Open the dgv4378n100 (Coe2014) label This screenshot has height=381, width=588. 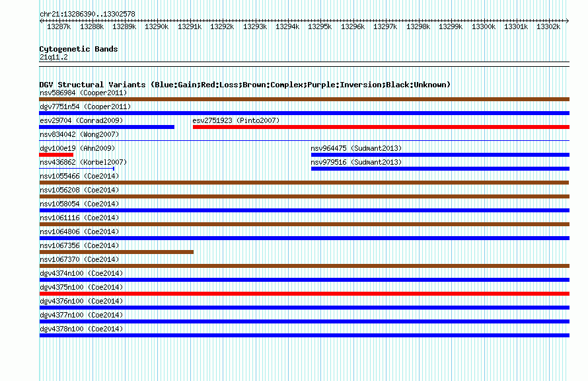point(81,329)
